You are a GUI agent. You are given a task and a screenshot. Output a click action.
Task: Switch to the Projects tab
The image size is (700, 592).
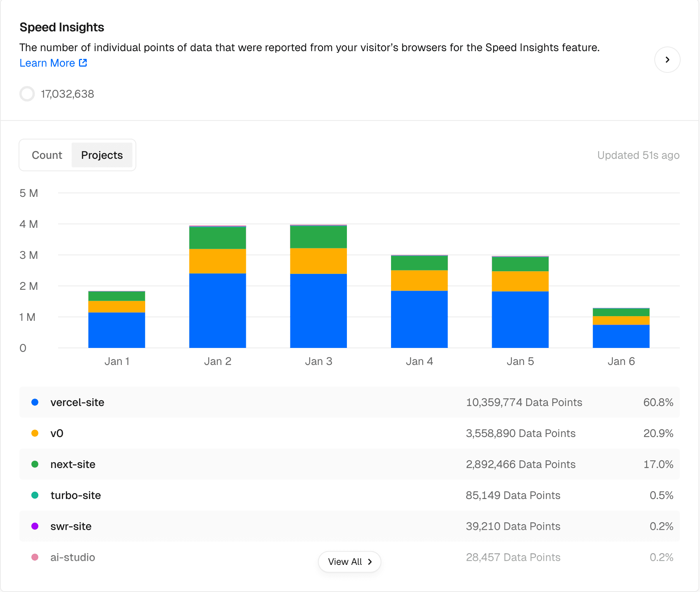(102, 155)
